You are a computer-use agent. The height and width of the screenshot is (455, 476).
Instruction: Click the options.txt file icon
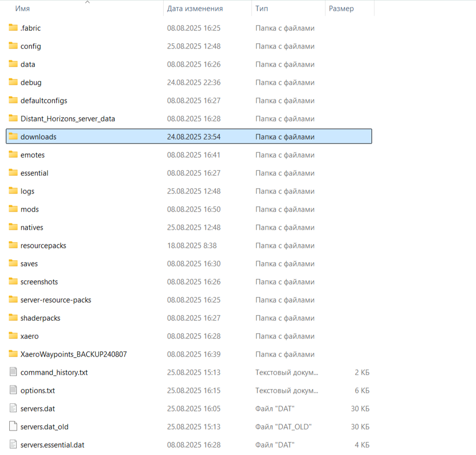(13, 390)
